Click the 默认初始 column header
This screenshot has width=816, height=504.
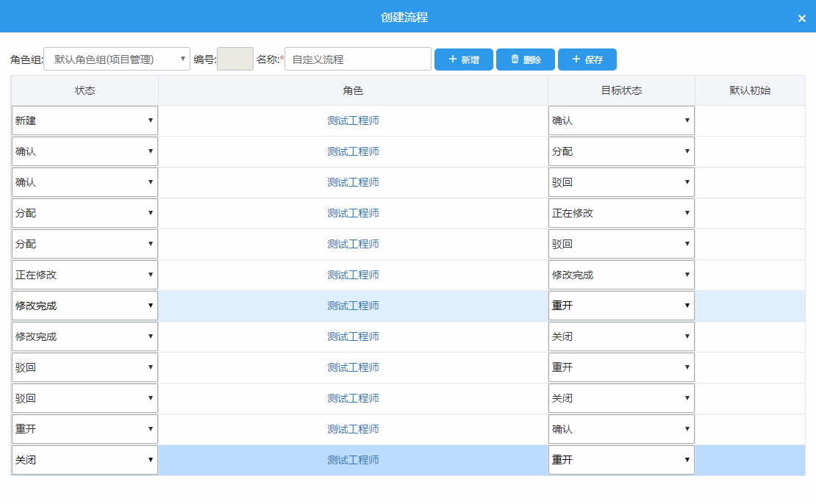(x=750, y=90)
